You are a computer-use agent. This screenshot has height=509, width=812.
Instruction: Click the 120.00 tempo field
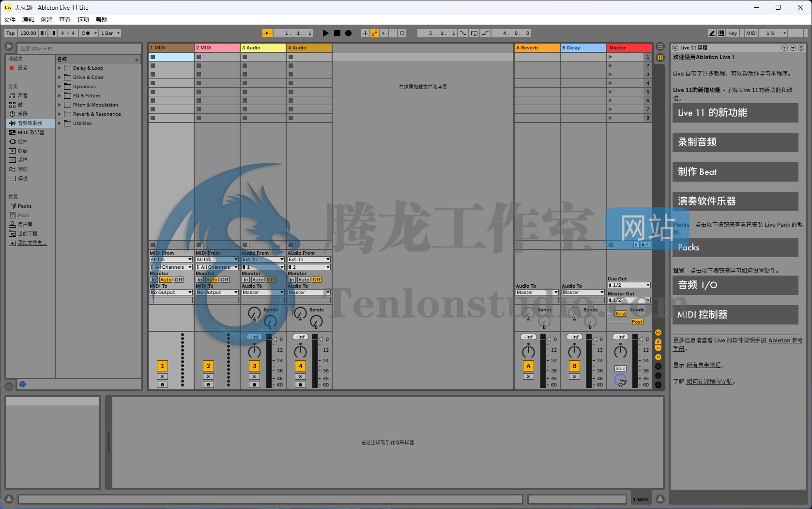(28, 33)
